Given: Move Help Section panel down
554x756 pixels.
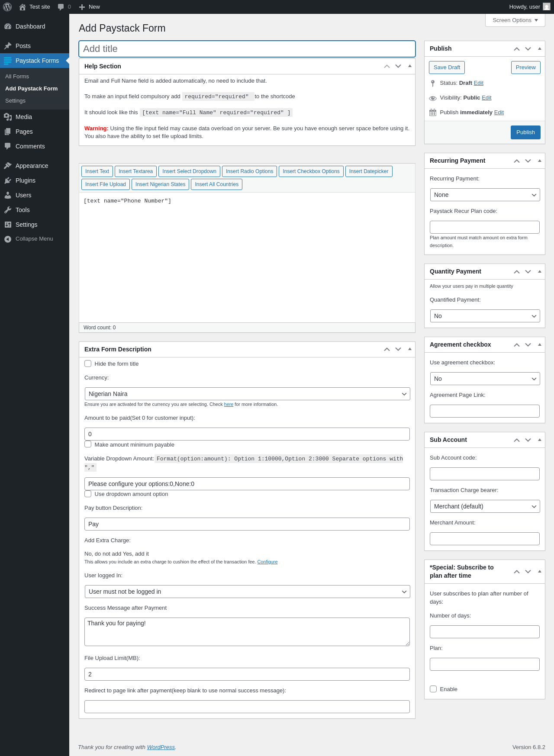Looking at the screenshot, I should pyautogui.click(x=398, y=66).
